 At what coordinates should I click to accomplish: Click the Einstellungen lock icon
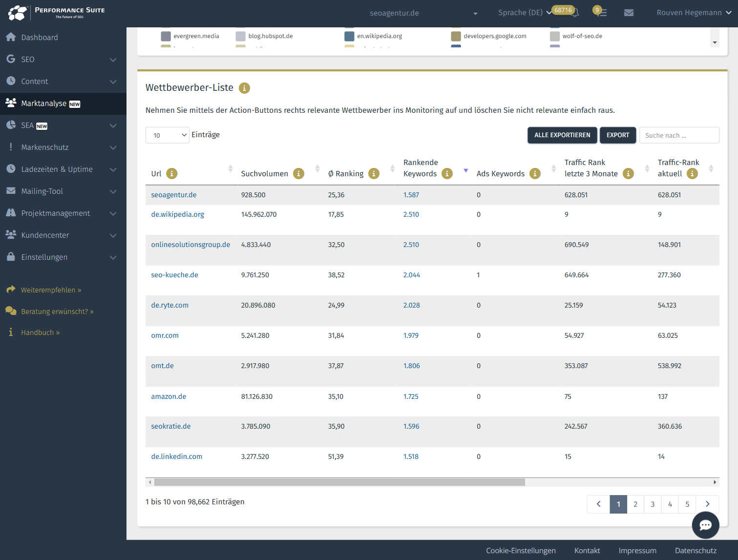click(x=11, y=257)
